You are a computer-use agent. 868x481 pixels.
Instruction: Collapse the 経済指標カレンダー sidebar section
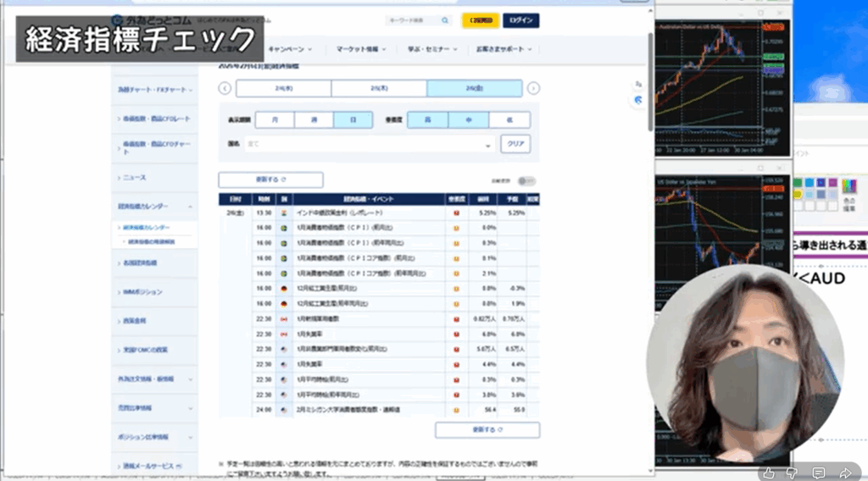point(190,207)
